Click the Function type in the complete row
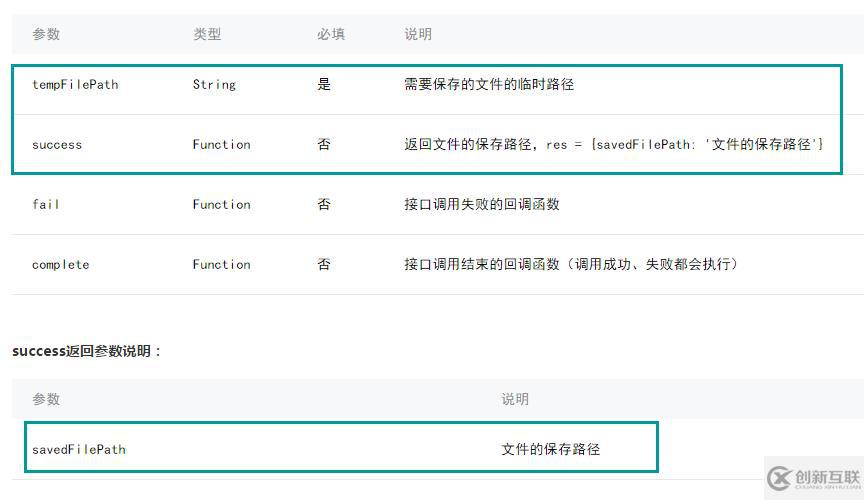 tap(221, 265)
